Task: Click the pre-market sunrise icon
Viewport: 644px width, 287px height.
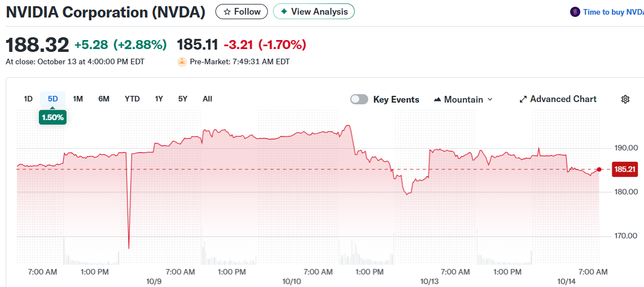Action: (182, 62)
